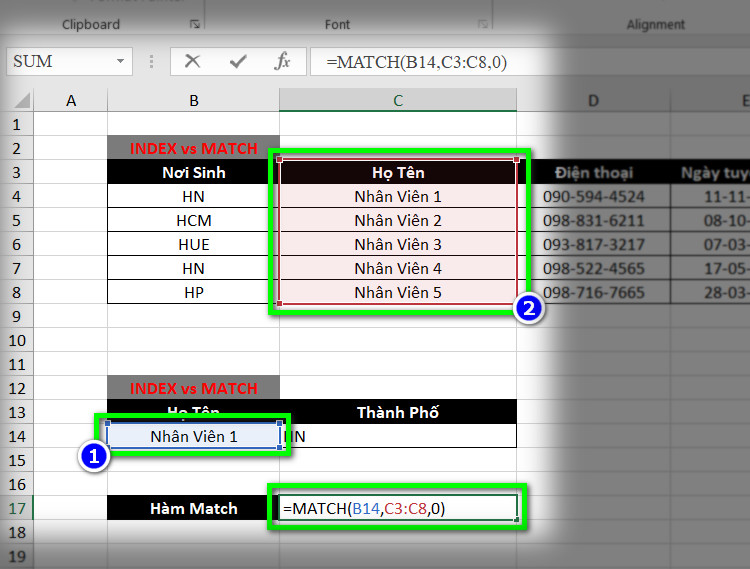Open Clipboard group dialog launcher
This screenshot has width=750, height=569.
tap(195, 24)
